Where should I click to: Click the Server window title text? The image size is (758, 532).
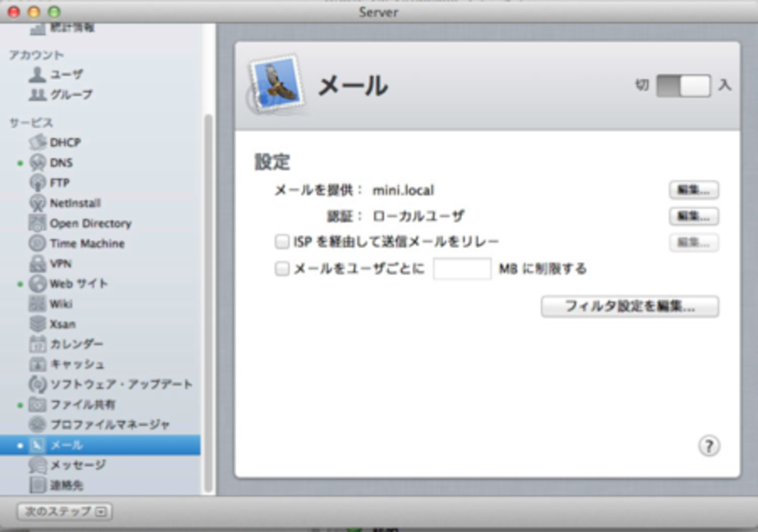[x=379, y=12]
